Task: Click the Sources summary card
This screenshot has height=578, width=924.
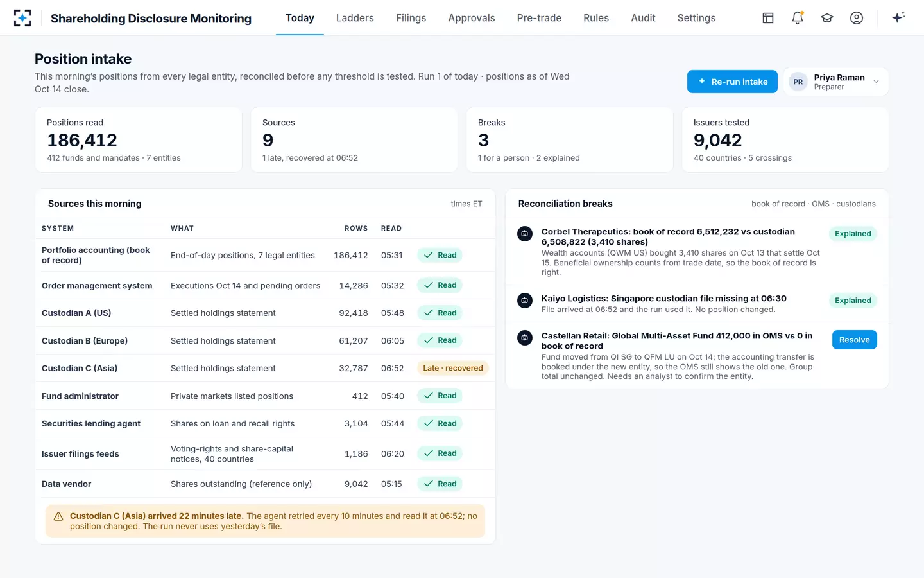Action: pyautogui.click(x=354, y=139)
